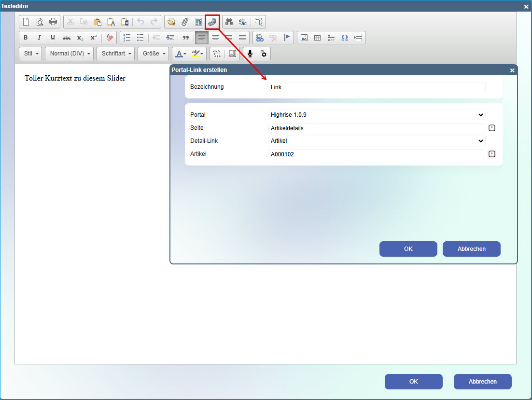Open the Replace text tool
This screenshot has height=400, width=532.
(x=243, y=22)
